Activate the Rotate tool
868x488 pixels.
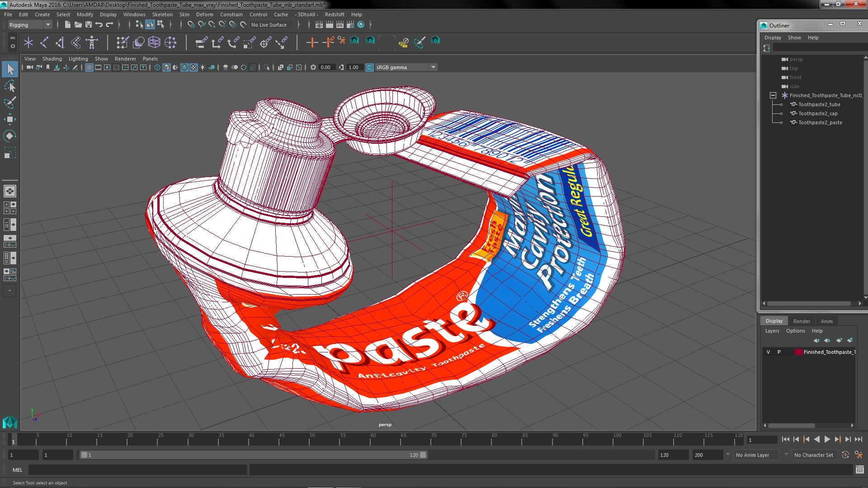tap(10, 136)
